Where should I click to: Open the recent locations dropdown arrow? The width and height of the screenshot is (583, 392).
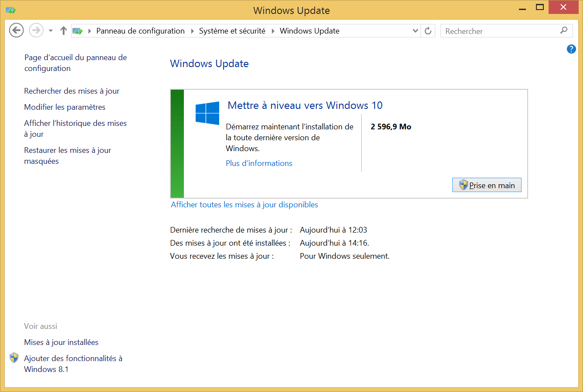51,31
